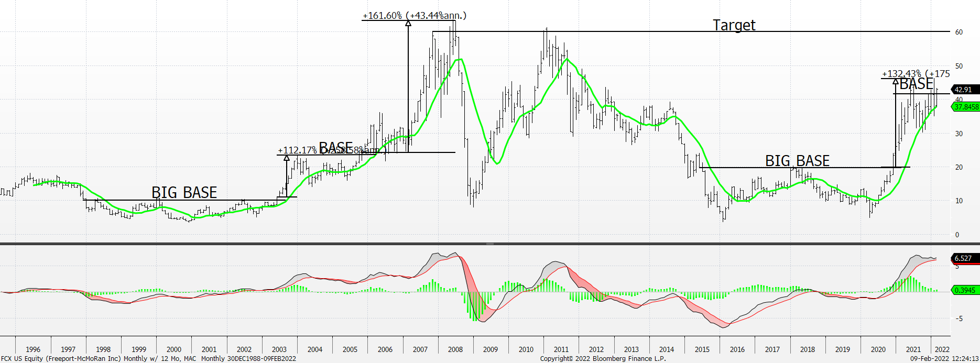Click the -5 axis label in MACD panel
Image resolution: width=980 pixels, height=363 pixels.
(x=958, y=318)
